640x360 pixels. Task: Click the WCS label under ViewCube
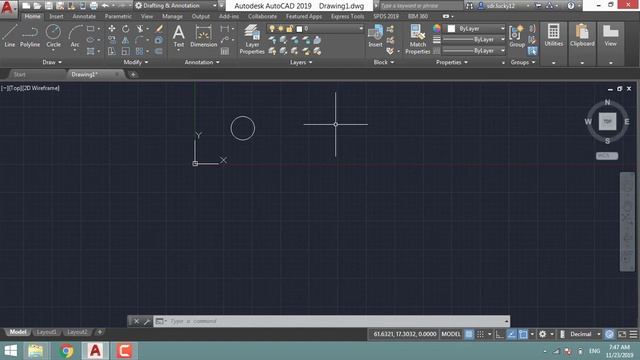607,156
